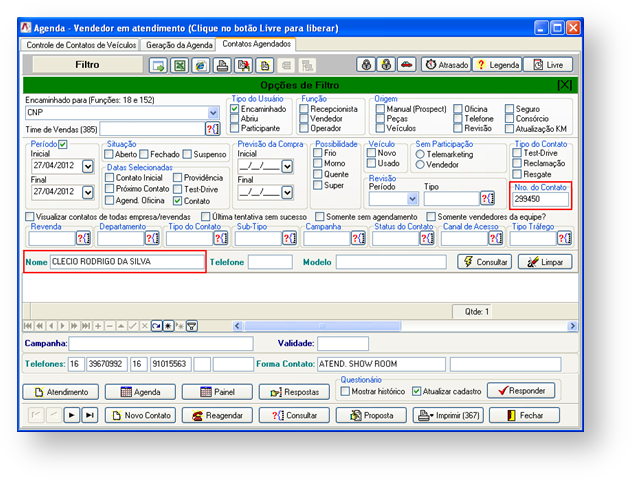Open lookup icon next to Tipo Tráfego

[564, 238]
